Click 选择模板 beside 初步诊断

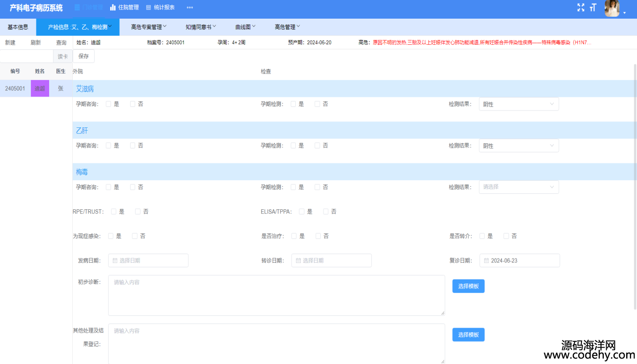click(x=468, y=286)
